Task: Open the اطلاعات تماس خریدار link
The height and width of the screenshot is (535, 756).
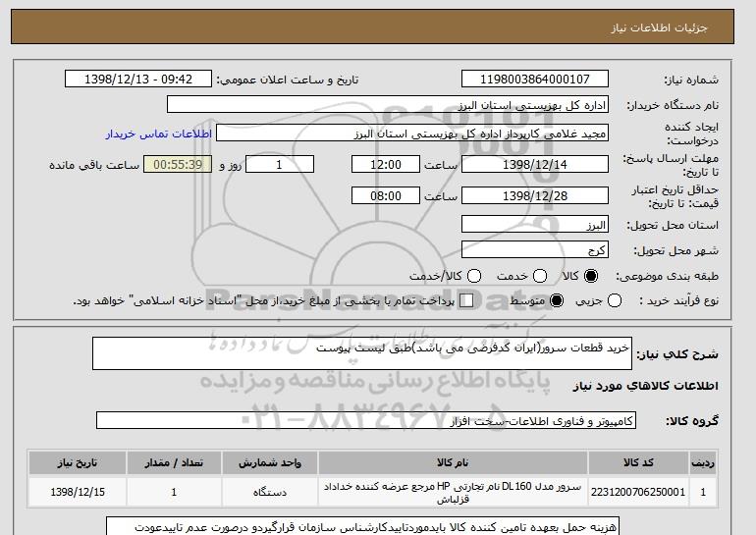Action: tap(159, 134)
